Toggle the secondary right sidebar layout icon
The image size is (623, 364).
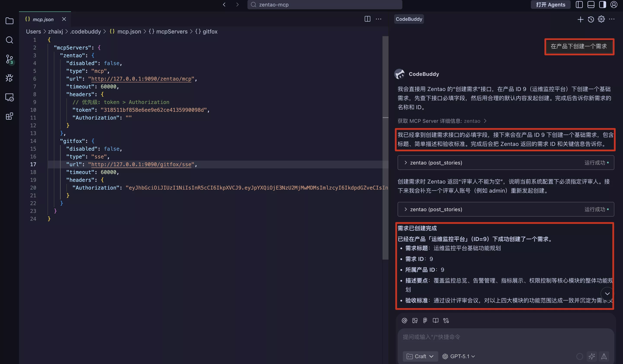point(602,5)
